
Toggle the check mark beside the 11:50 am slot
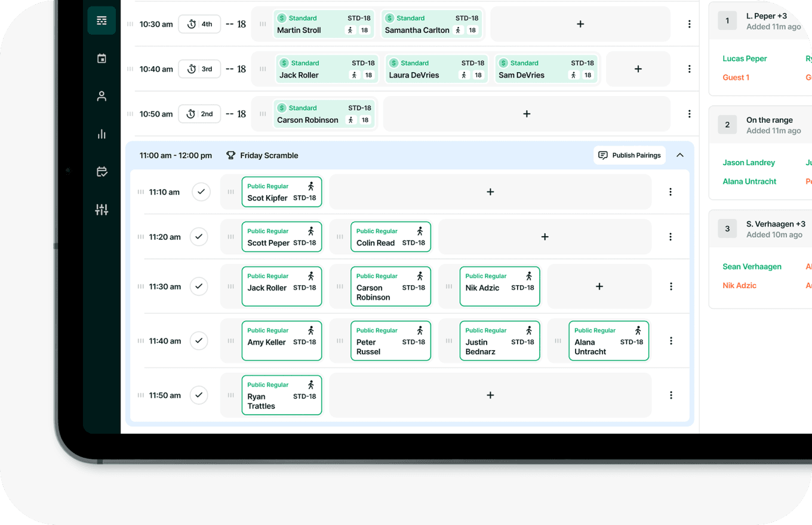[x=199, y=395]
